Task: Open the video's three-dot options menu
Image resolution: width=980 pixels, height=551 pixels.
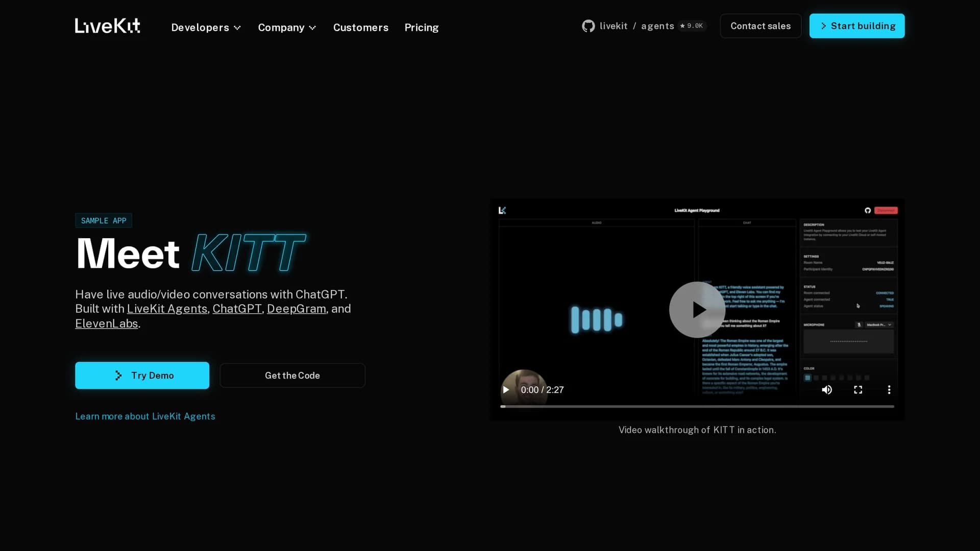Action: coord(889,390)
